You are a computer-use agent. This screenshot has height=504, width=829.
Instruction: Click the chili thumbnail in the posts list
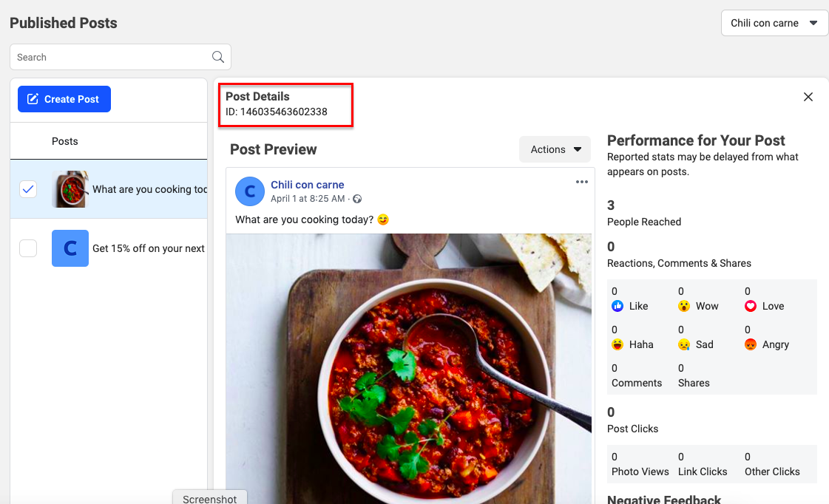point(70,189)
